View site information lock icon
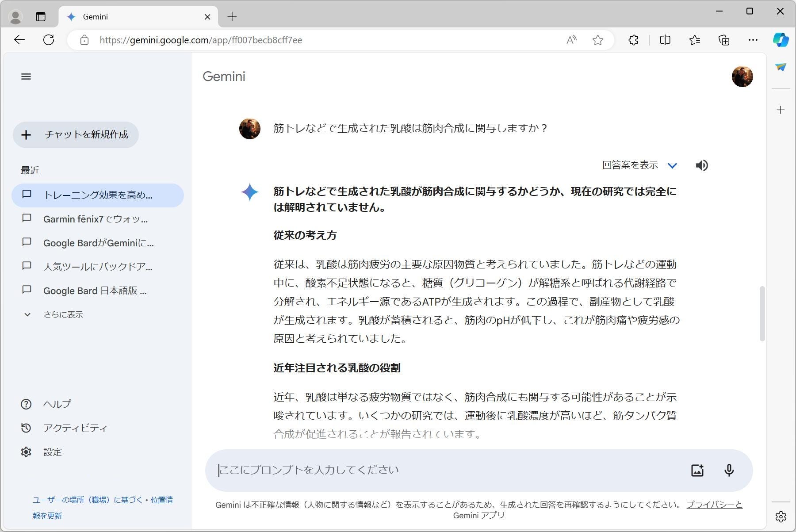796x532 pixels. (84, 40)
